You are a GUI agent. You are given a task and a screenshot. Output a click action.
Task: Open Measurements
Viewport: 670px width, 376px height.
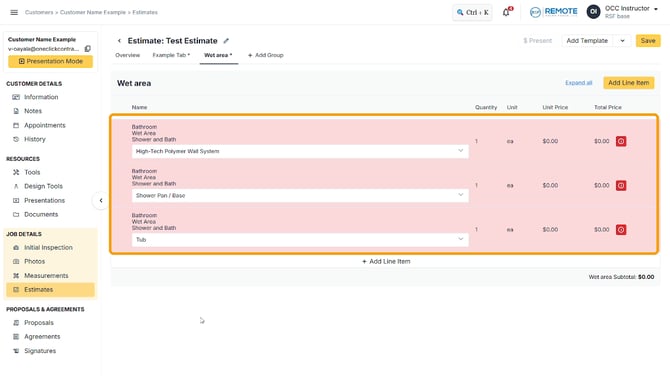click(46, 276)
